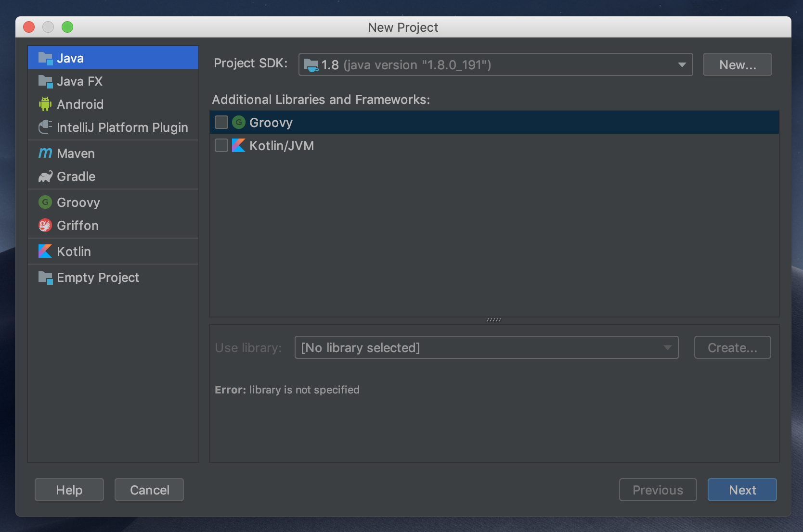803x532 pixels.
Task: Click the Kotlin/JVM icon in frameworks list
Action: pos(239,145)
